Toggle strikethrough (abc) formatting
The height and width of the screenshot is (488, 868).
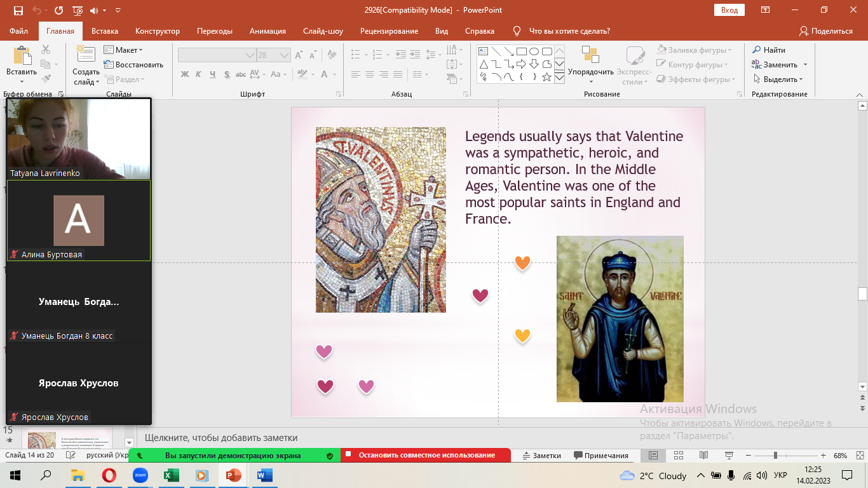pyautogui.click(x=241, y=74)
